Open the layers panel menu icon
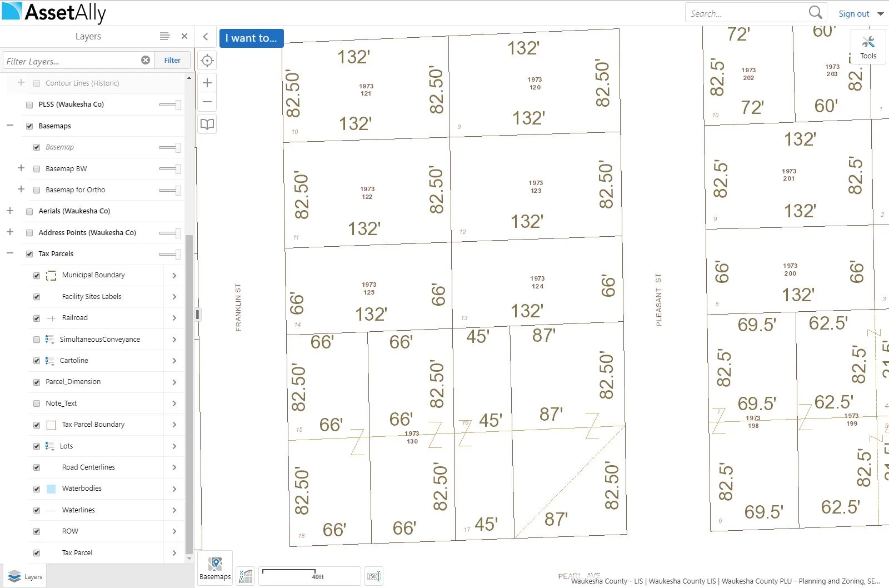This screenshot has height=588, width=889. pos(164,36)
